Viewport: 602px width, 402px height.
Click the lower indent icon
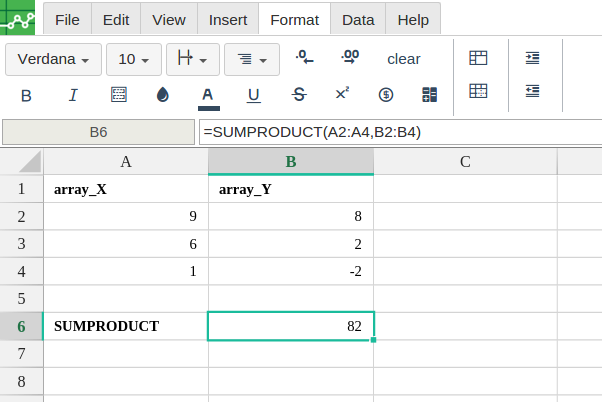point(533,91)
